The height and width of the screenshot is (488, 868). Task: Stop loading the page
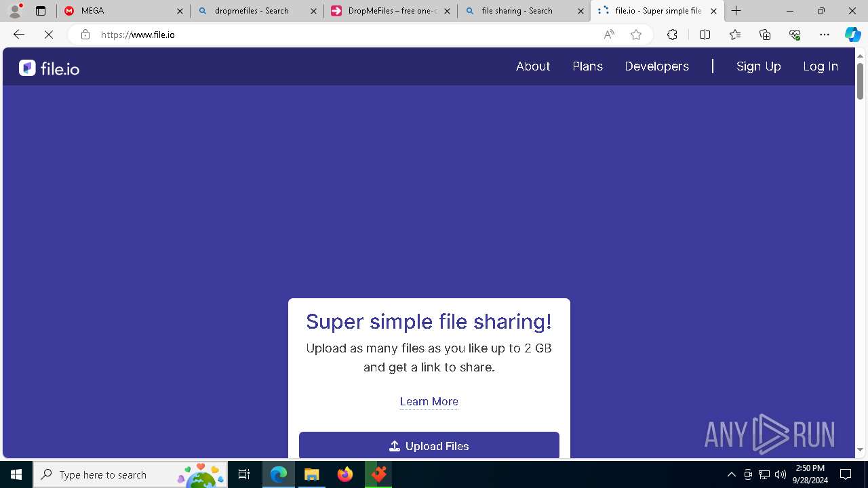[x=49, y=35]
